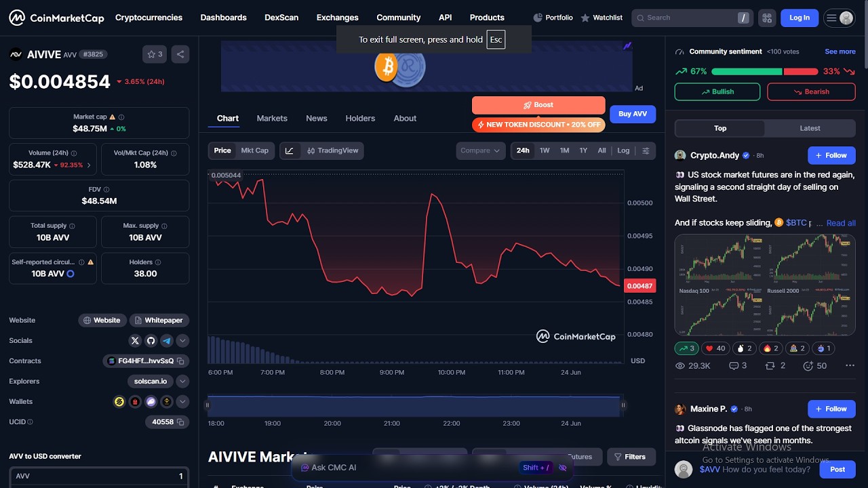Expand more Wallets chevron

pos(182,401)
